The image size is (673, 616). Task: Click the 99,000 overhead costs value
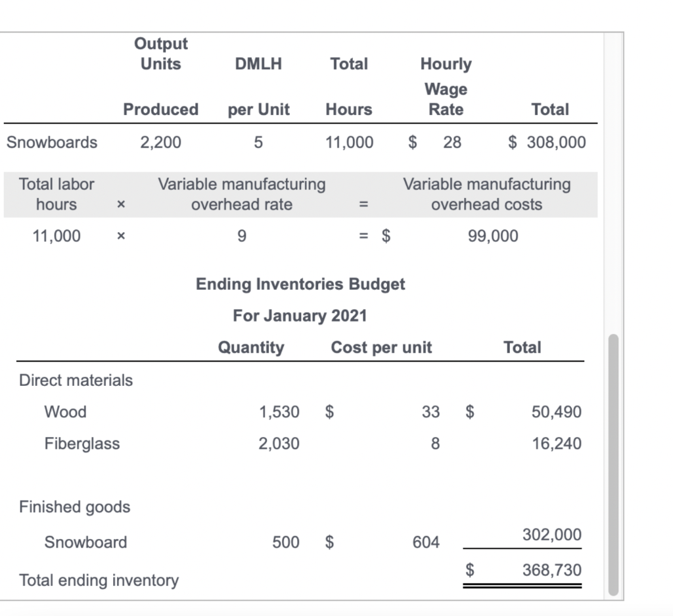[x=494, y=235]
